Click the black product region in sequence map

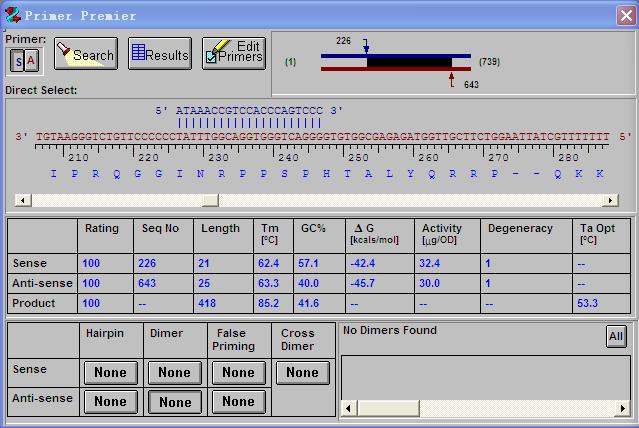(409, 62)
